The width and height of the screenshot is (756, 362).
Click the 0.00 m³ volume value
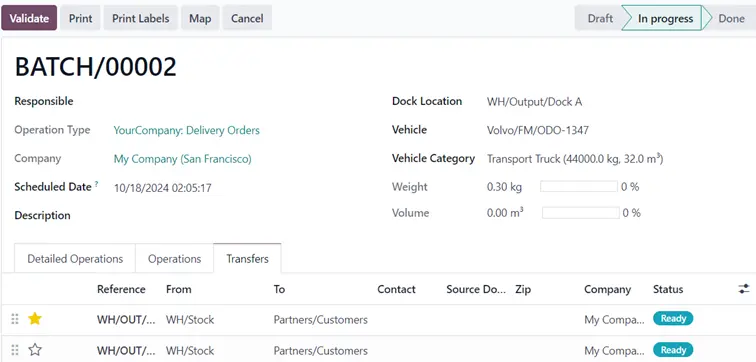pos(505,213)
